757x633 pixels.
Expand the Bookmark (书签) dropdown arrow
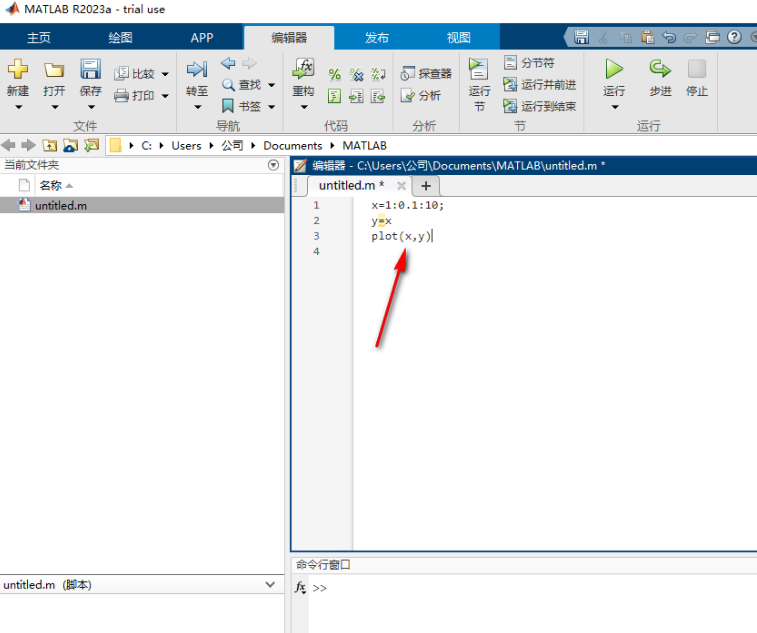(x=272, y=107)
